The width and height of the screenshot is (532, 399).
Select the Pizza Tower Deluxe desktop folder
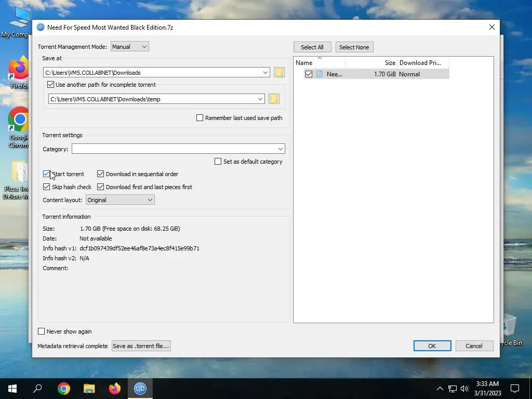click(16, 180)
